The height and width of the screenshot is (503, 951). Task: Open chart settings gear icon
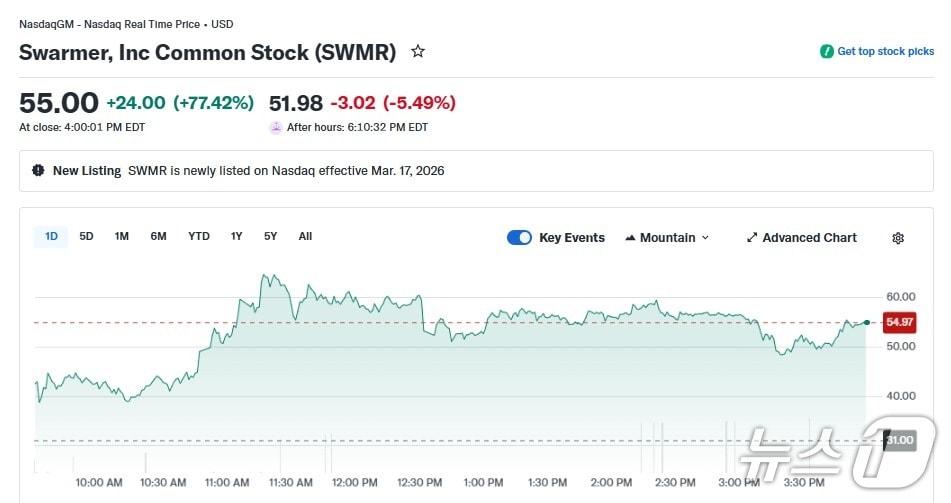[898, 238]
